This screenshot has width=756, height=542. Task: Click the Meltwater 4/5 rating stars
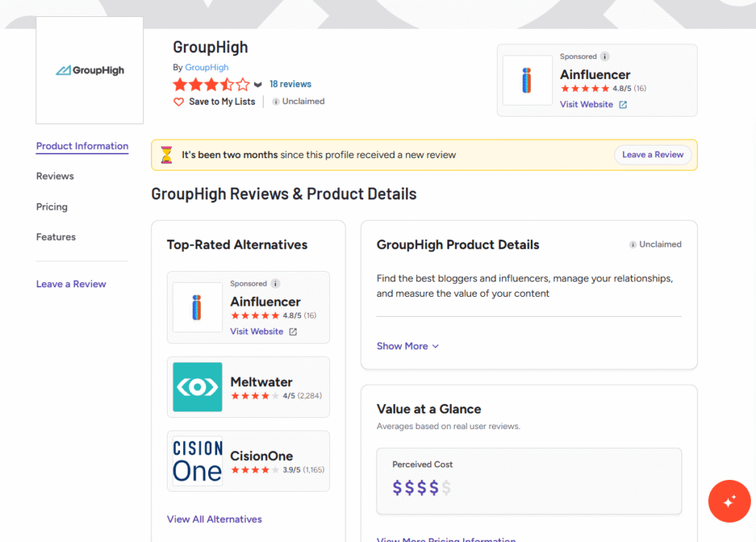[255, 396]
